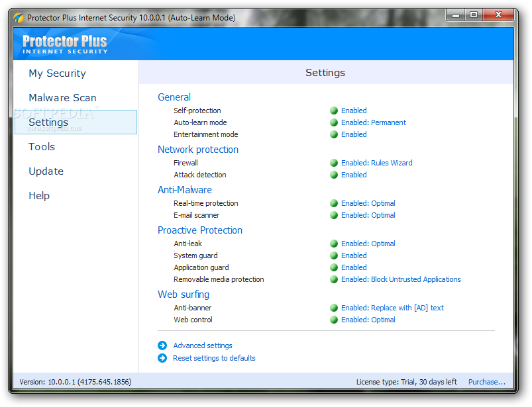
Task: Open the Web surfing settings heading
Action: [184, 294]
